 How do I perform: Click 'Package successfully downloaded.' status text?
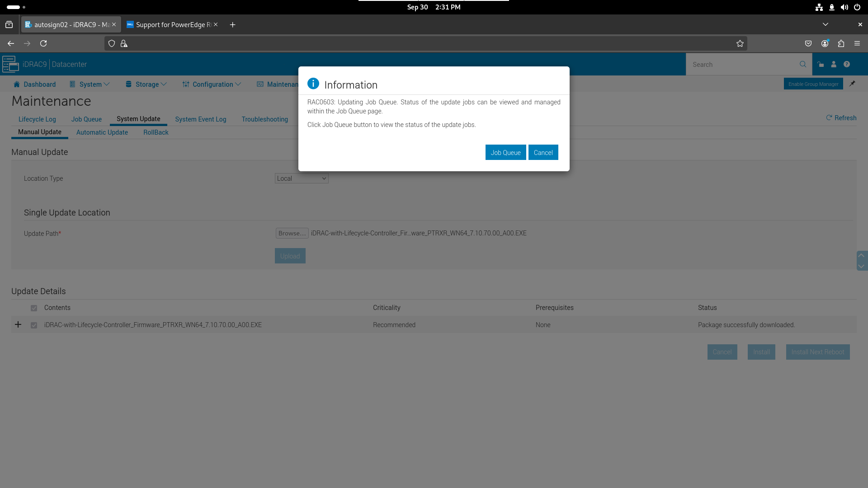746,325
